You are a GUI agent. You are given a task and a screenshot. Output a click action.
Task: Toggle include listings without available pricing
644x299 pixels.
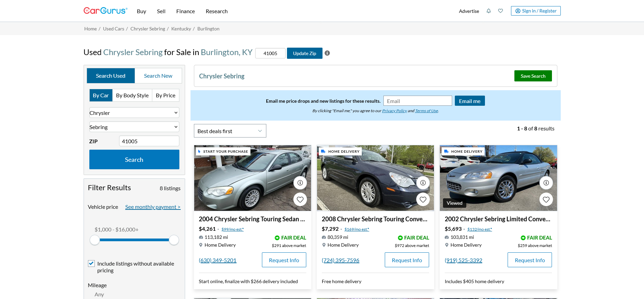tap(91, 264)
